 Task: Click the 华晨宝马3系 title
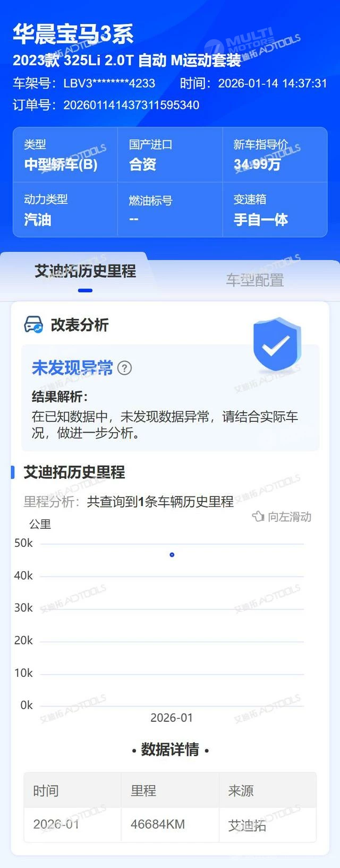point(73,34)
